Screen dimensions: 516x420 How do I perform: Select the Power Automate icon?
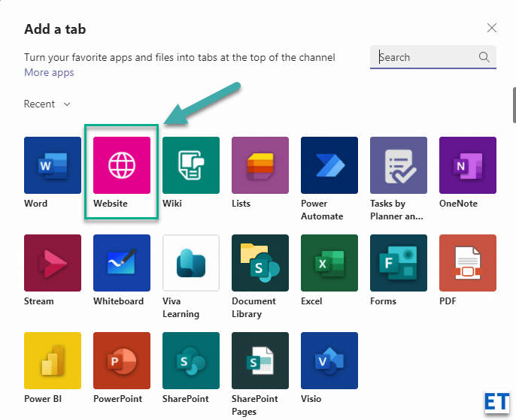[x=329, y=165]
